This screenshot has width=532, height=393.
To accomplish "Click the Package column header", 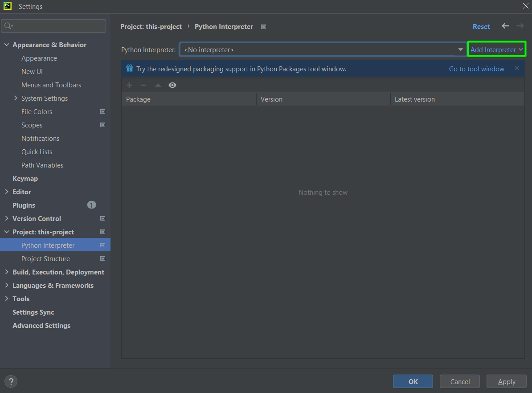I will 188,99.
